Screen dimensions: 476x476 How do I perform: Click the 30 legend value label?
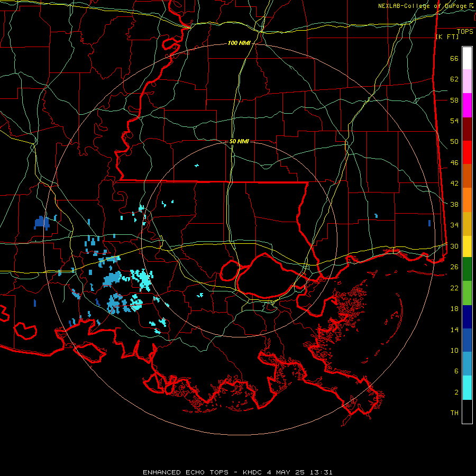tap(454, 246)
